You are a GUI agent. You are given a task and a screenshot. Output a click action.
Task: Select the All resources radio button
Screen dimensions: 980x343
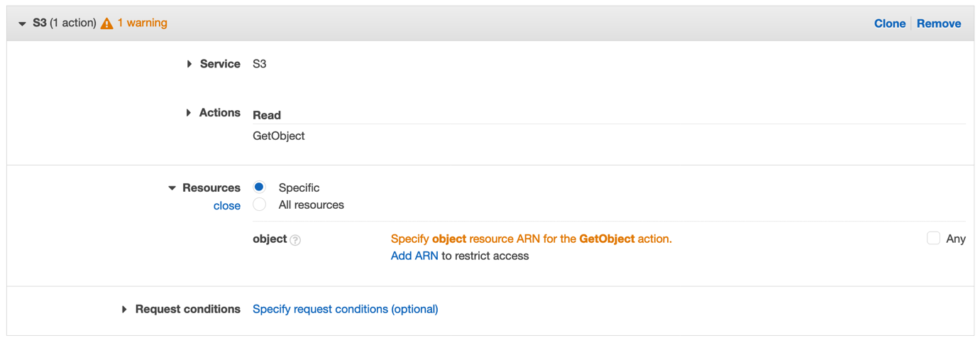260,205
